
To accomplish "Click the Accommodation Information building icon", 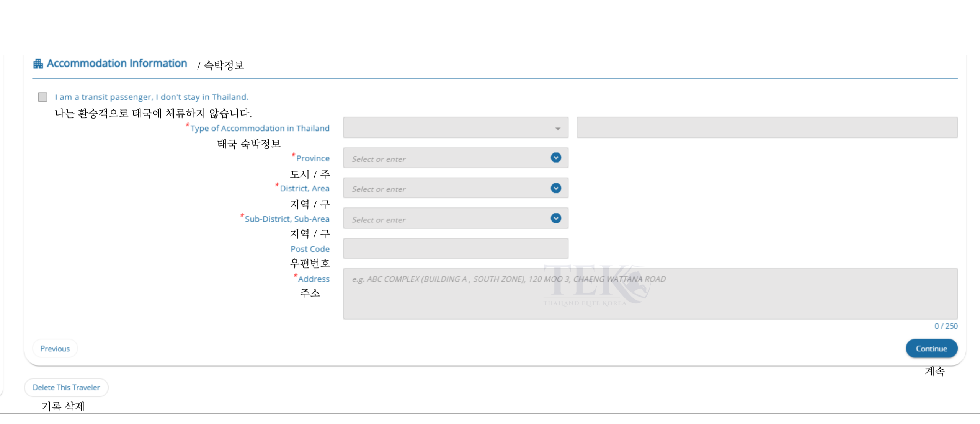I will pos(38,64).
